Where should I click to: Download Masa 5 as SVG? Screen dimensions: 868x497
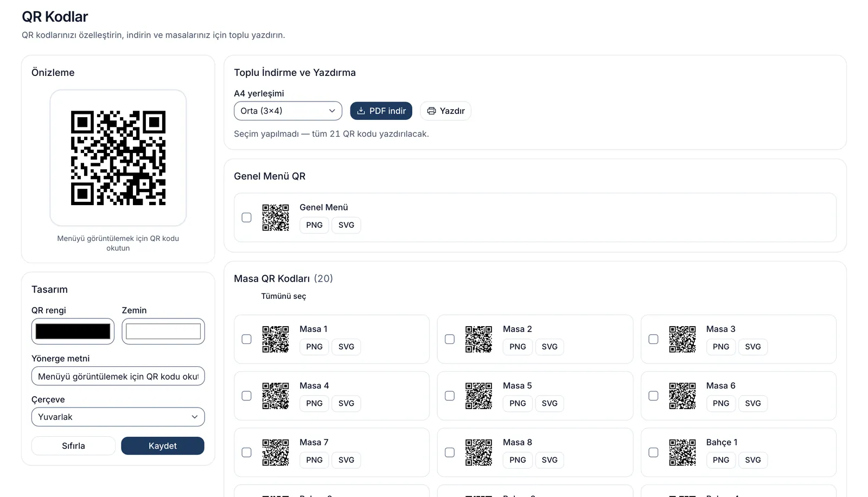tap(550, 403)
